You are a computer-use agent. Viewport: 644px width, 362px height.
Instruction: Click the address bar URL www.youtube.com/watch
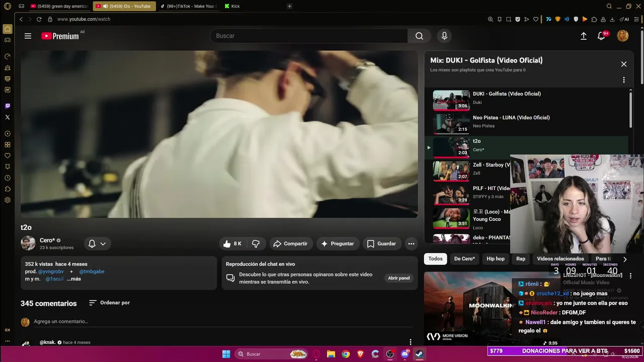pos(84,19)
